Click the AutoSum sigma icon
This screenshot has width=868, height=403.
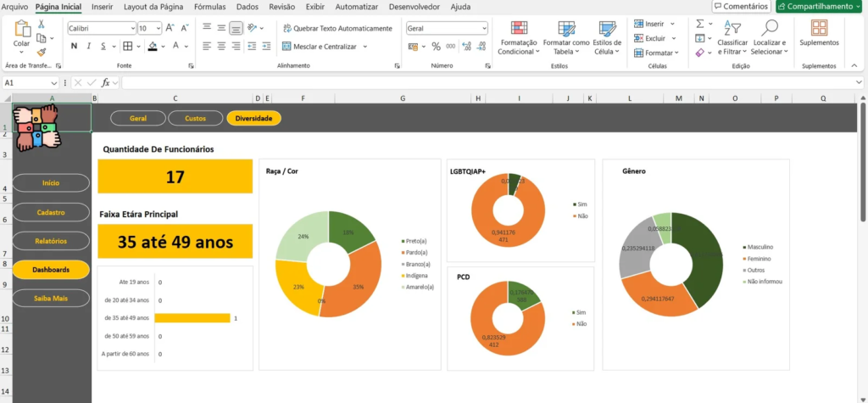click(x=700, y=24)
